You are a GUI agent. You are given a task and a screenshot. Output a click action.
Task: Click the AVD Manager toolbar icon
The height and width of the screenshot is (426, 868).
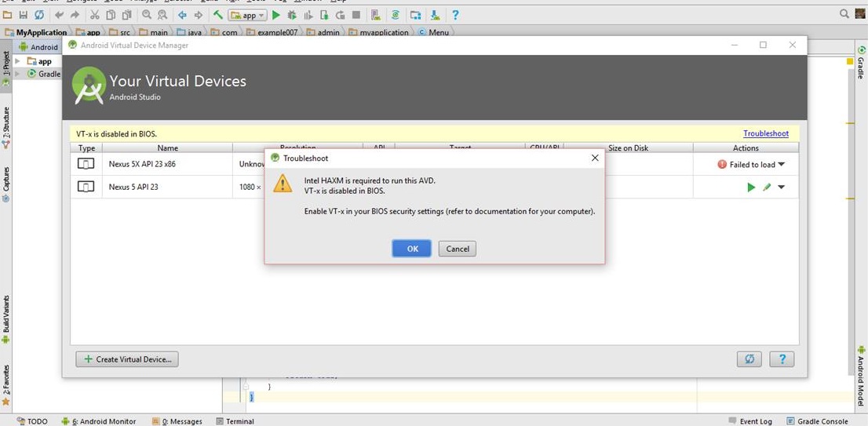click(376, 15)
